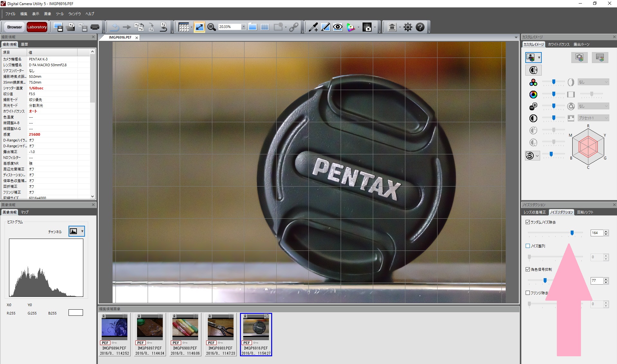The image size is (617, 364).
Task: Click the link chain toolbar icon
Action: tap(293, 27)
